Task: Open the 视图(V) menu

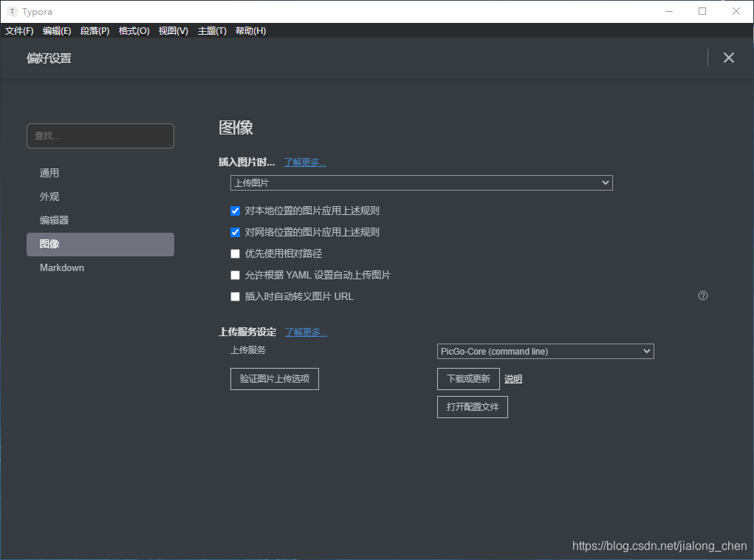Action: tap(173, 31)
